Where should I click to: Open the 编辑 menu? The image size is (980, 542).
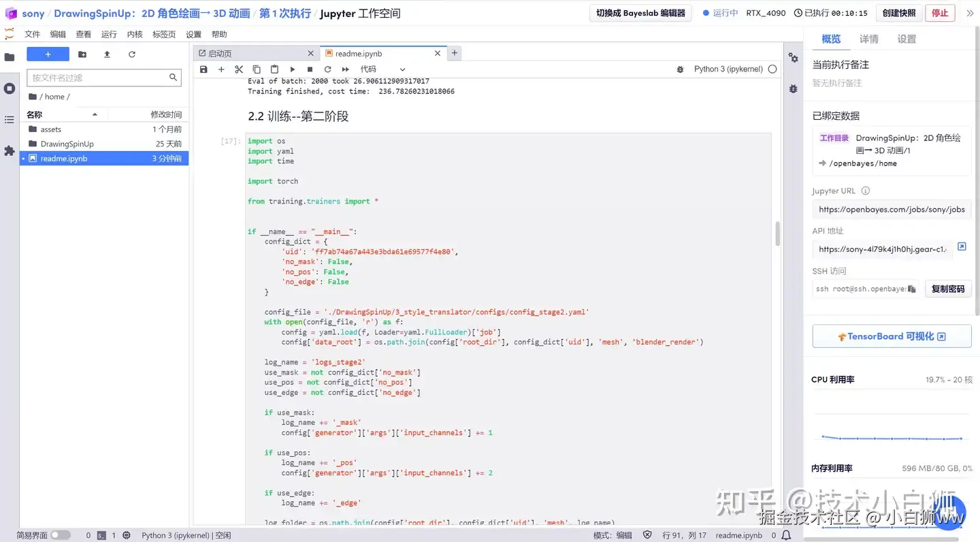coord(58,34)
